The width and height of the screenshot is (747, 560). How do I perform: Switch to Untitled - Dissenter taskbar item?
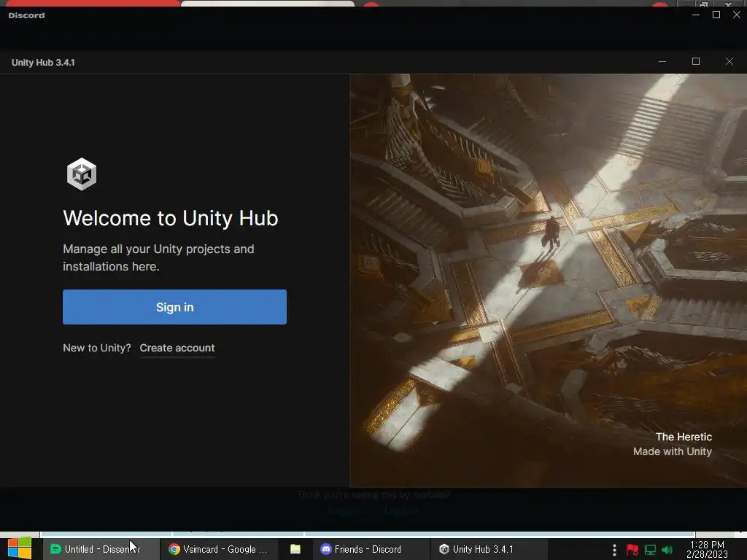pos(101,549)
